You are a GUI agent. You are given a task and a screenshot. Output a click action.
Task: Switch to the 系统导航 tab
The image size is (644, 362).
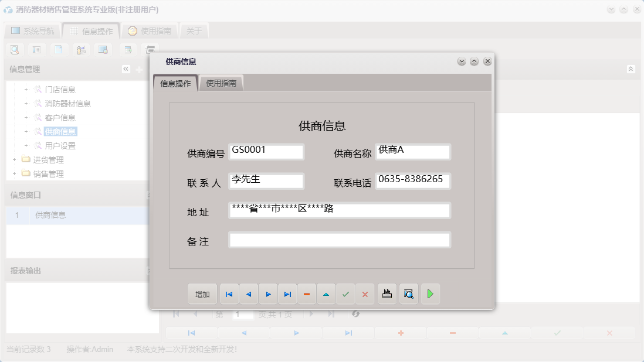click(x=32, y=30)
